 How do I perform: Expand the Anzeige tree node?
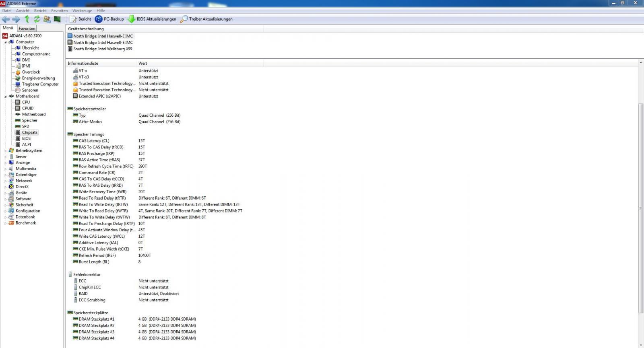(6, 163)
